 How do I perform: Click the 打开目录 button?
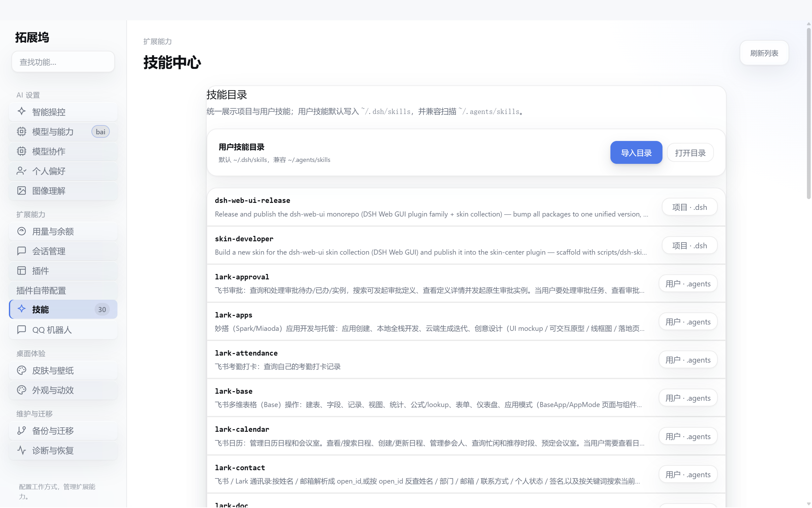[690, 152]
